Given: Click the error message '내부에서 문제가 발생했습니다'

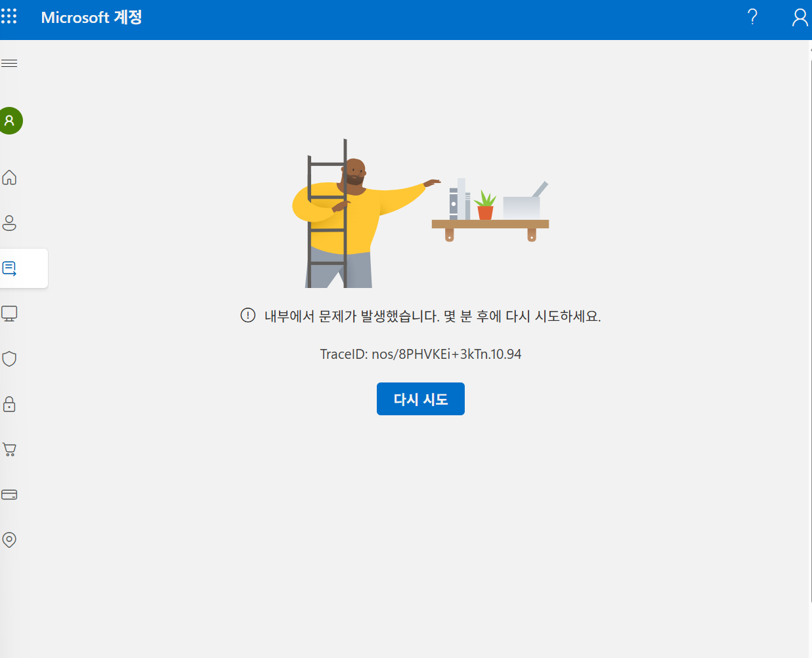Looking at the screenshot, I should pyautogui.click(x=352, y=316).
